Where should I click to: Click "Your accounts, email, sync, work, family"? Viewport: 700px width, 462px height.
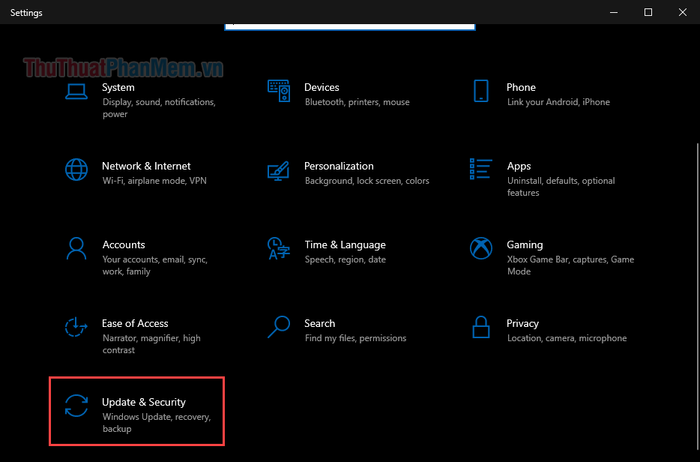pyautogui.click(x=155, y=266)
